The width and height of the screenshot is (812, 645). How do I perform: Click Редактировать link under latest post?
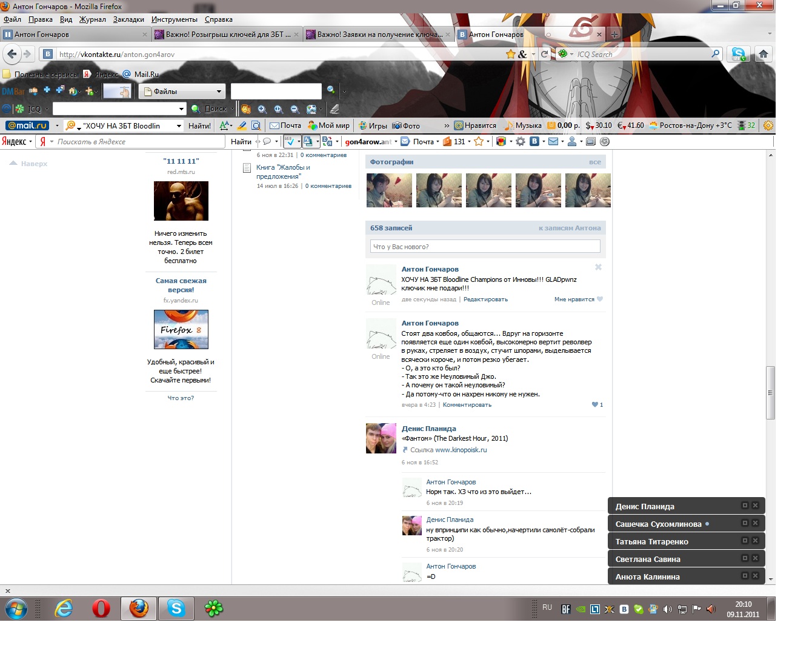485,299
